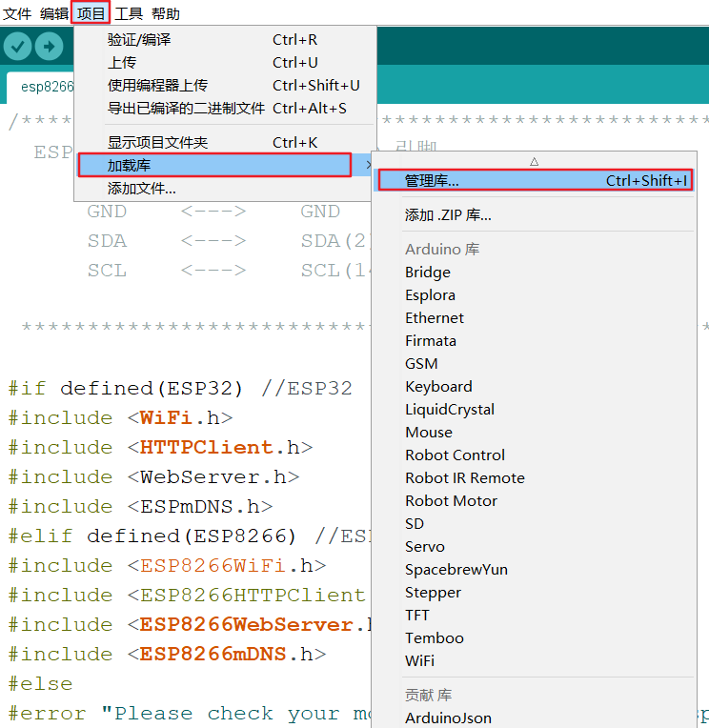The width and height of the screenshot is (709, 728).
Task: Choose 添加文件... menu entry
Action: pyautogui.click(x=225, y=188)
